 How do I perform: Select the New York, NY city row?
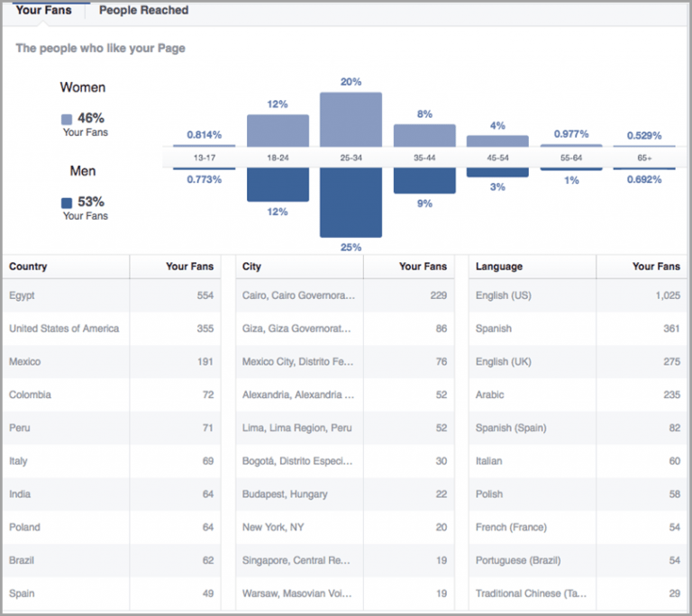coord(344,528)
